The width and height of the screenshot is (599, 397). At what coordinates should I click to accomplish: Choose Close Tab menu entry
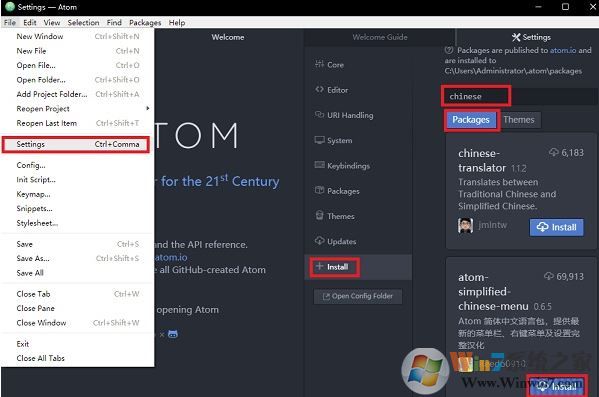pos(78,294)
